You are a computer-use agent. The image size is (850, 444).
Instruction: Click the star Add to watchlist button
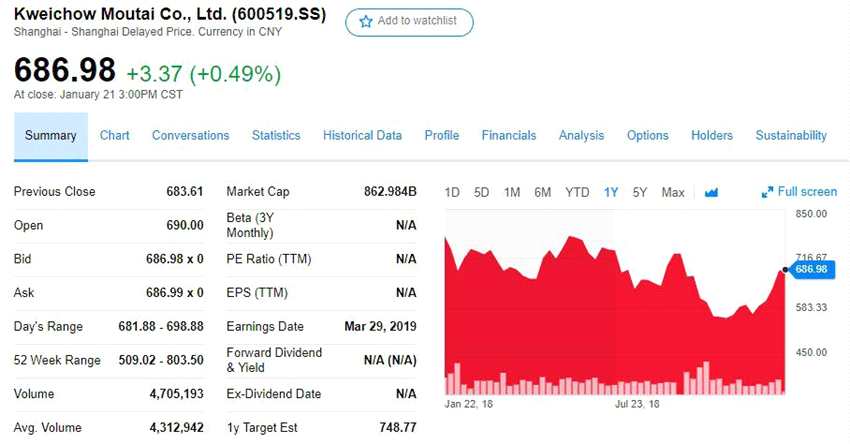point(409,22)
